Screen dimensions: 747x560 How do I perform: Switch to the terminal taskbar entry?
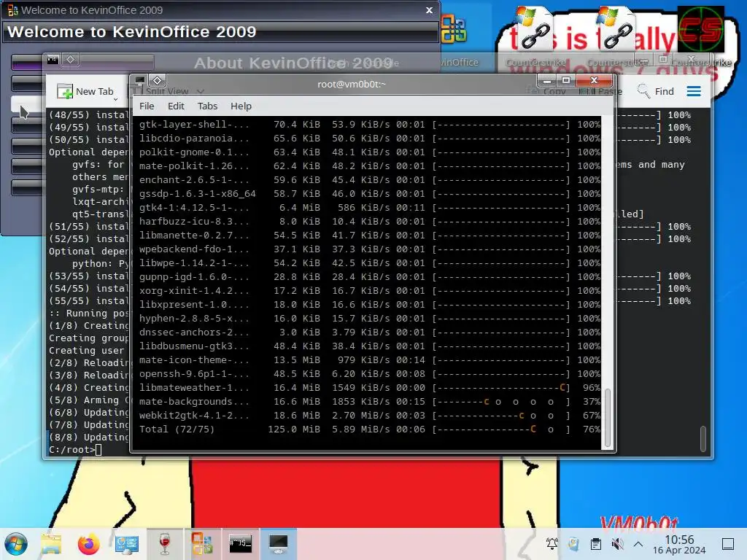[x=240, y=544]
